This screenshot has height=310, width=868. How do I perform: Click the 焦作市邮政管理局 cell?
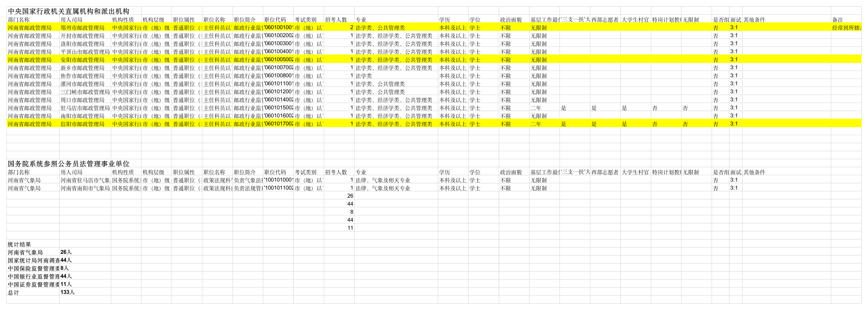[x=85, y=76]
